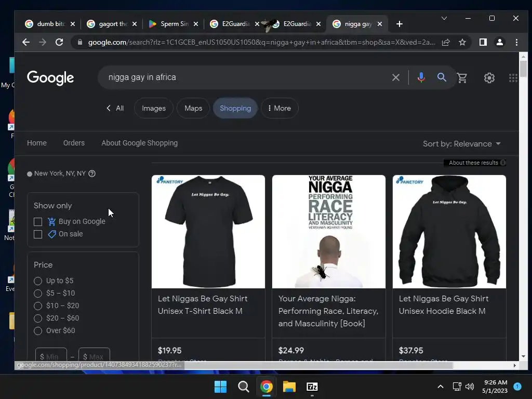Switch to the Maps search tab
This screenshot has width=532, height=399.
point(193,108)
